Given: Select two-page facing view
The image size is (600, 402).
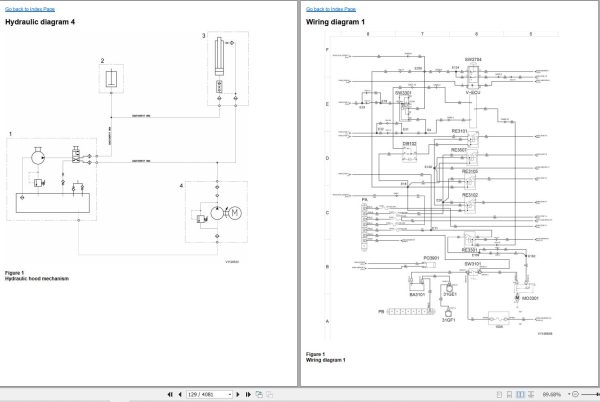Looking at the screenshot, I should pyautogui.click(x=520, y=394).
